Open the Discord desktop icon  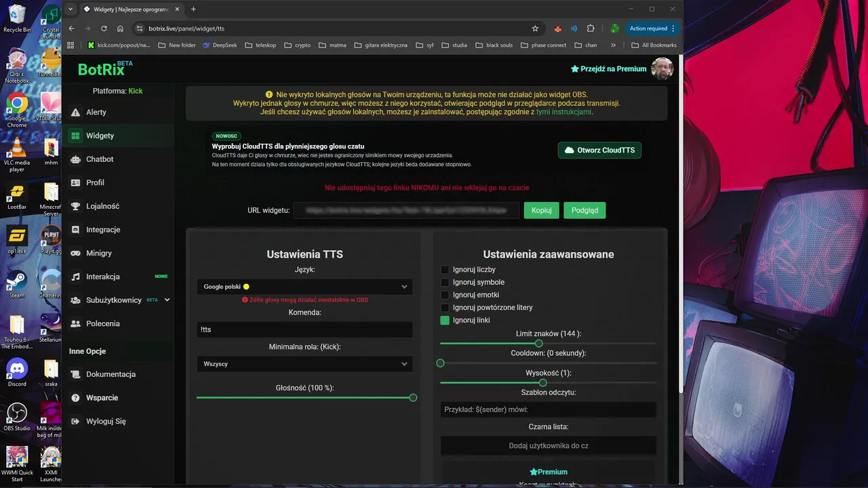pos(17,373)
